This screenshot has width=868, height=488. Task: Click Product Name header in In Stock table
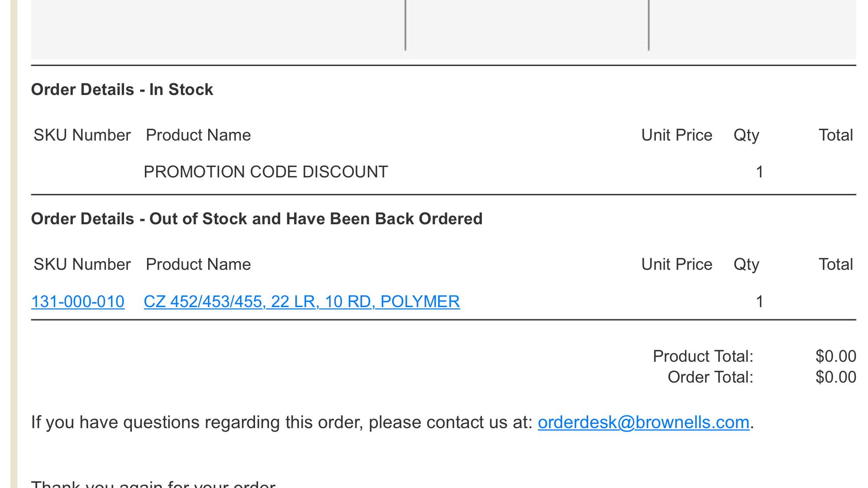198,135
